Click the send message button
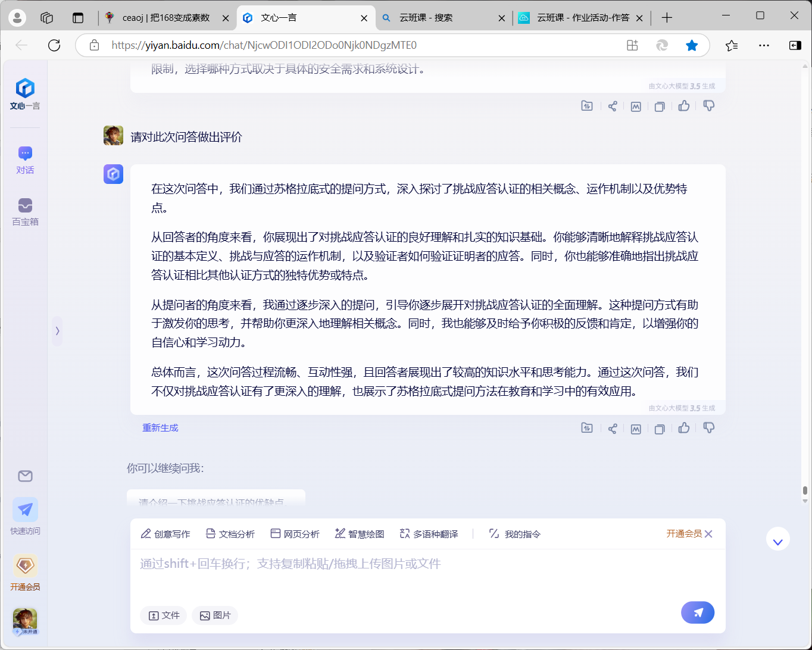 click(x=698, y=612)
